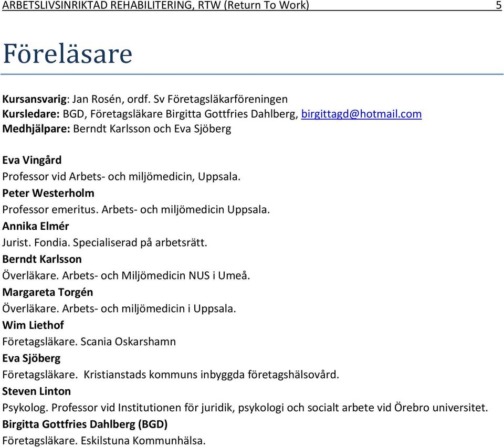This screenshot has height=448, width=504.
Task: Click the 'Psykolog. Professor vid Institutionen' line
Action: [x=245, y=408]
